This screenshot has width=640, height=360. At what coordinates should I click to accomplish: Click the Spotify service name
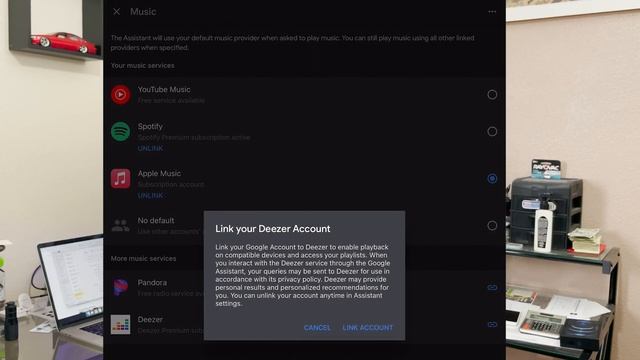pos(150,127)
